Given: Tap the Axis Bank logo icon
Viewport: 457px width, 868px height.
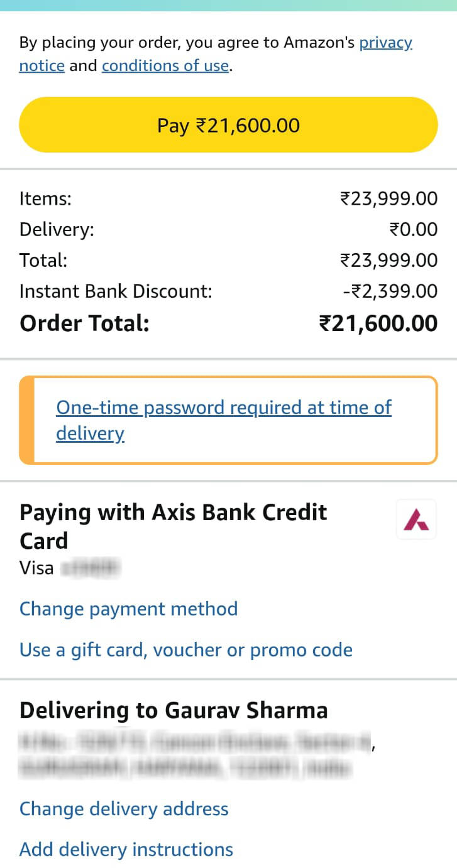Looking at the screenshot, I should click(x=416, y=519).
